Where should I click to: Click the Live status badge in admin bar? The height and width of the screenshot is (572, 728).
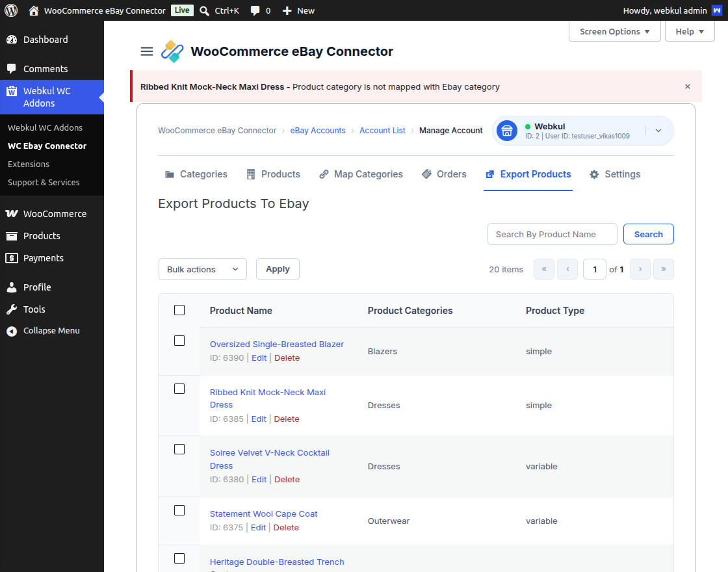(x=182, y=10)
